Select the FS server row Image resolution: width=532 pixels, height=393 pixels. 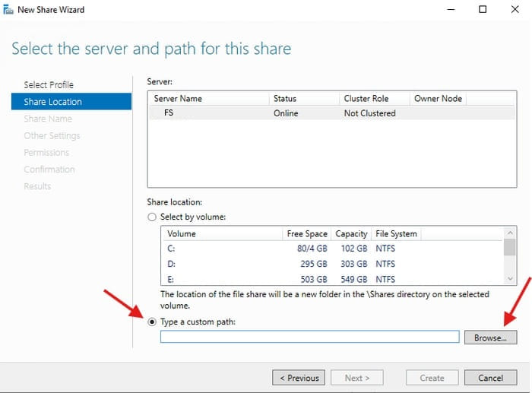(x=332, y=113)
